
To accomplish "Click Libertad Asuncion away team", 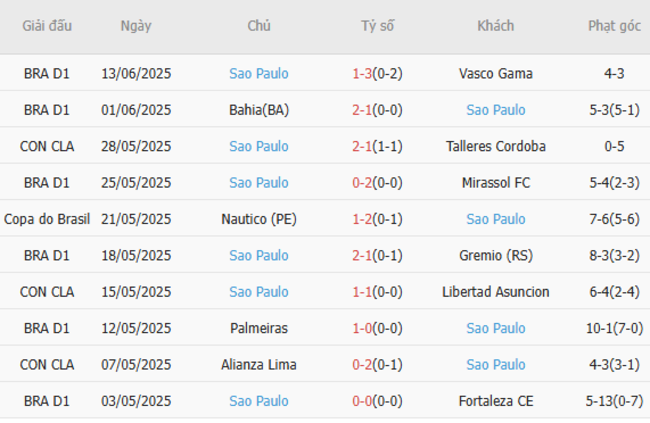I will coord(495,292).
